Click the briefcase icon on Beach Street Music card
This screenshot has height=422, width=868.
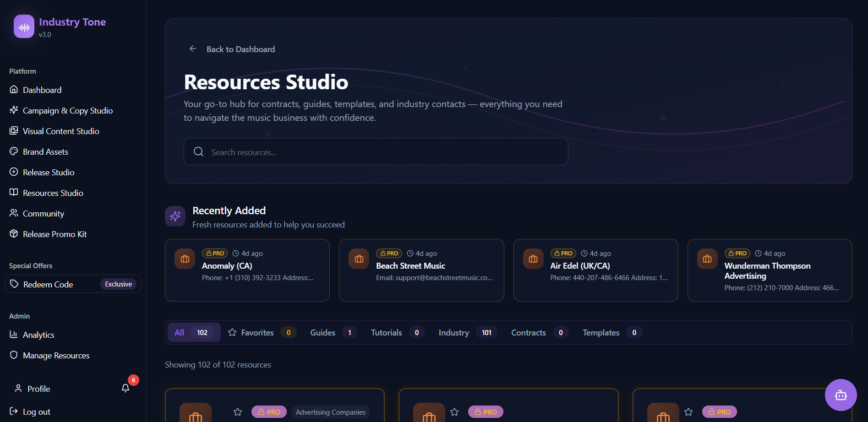coord(359,259)
